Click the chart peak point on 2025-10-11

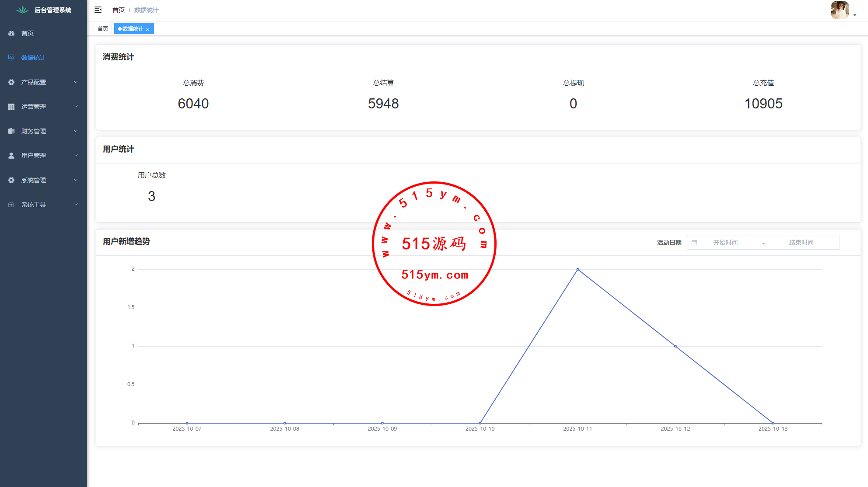coord(577,269)
